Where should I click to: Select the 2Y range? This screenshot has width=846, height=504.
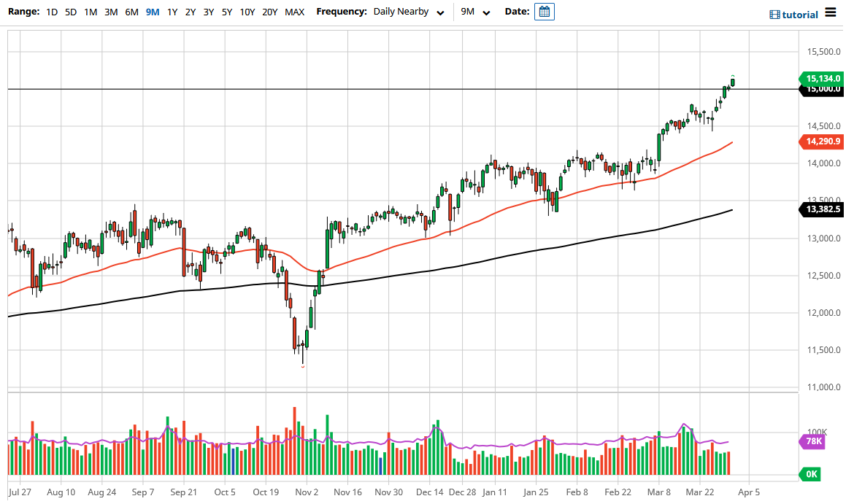(189, 12)
